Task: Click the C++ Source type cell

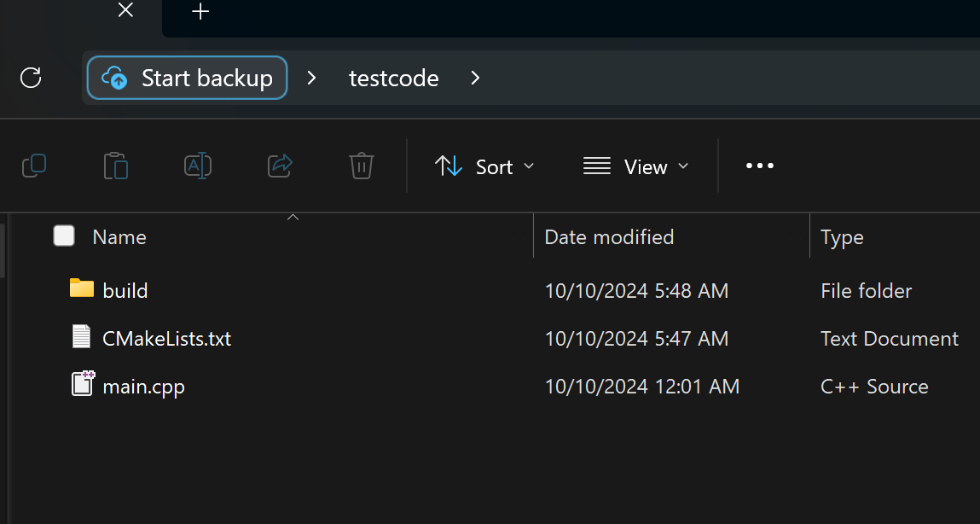Action: [x=874, y=387]
